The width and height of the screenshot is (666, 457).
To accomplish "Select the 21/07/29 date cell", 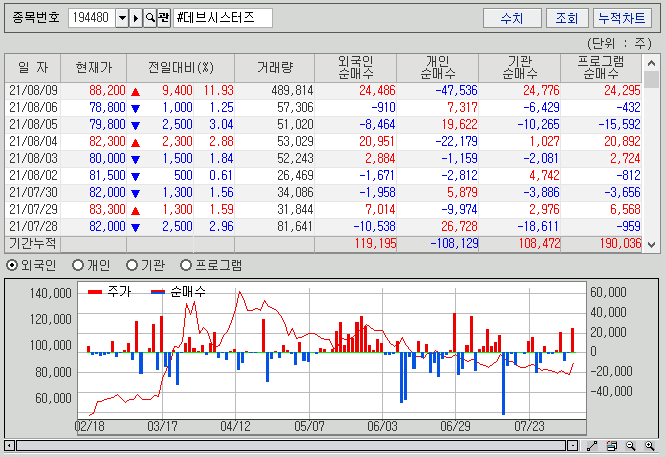I will [x=33, y=209].
